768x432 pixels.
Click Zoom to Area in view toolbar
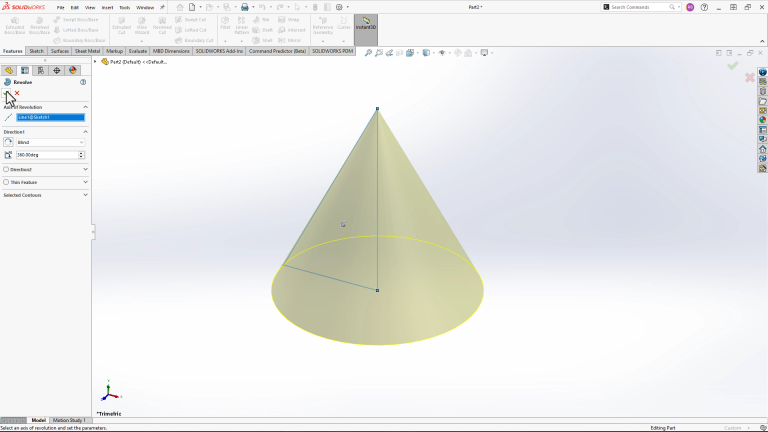379,53
